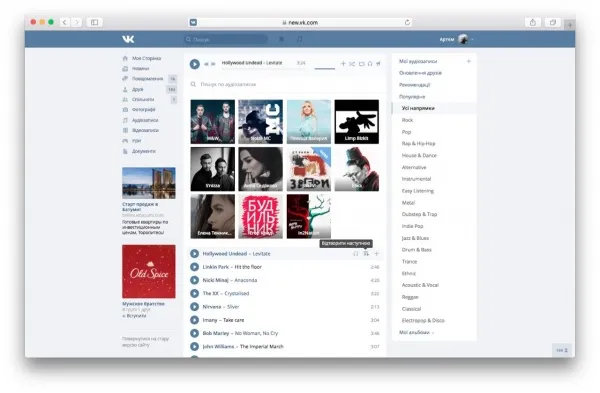Toggle repeat in the audio player
Image resolution: width=600 pixels, height=393 pixels.
362,64
